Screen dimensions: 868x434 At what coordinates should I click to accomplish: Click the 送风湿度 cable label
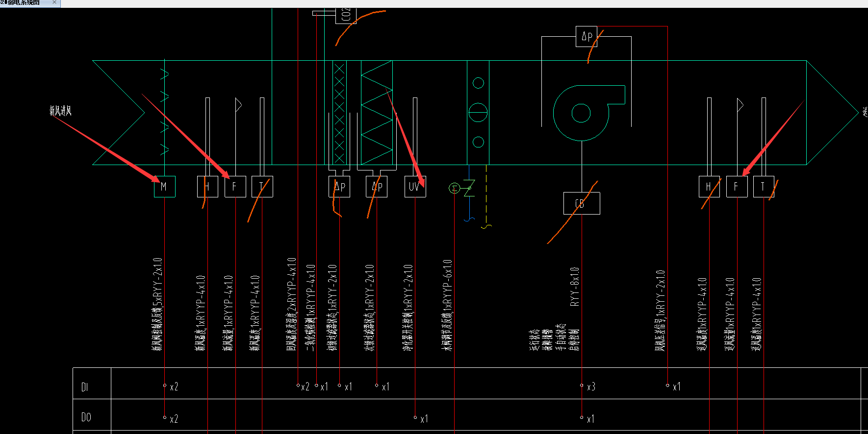click(702, 314)
